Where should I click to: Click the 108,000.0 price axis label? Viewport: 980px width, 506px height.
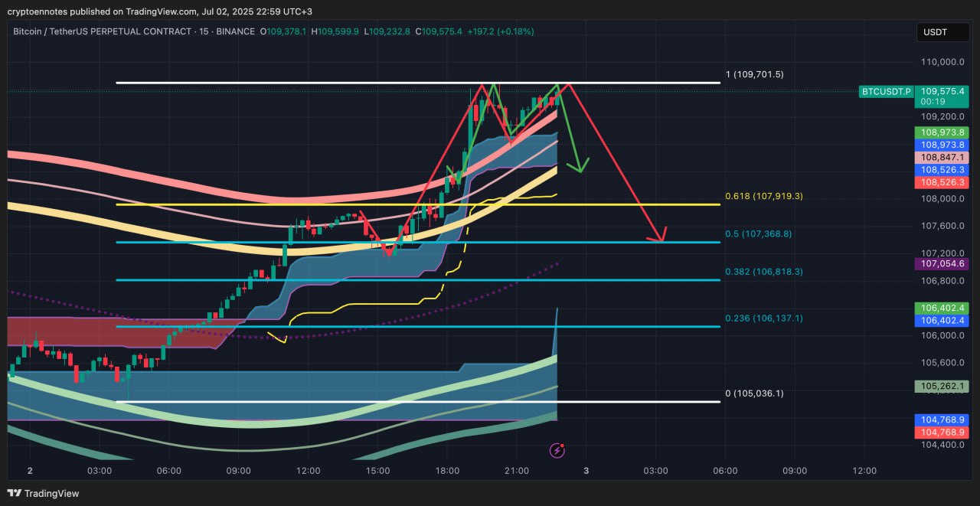pos(942,198)
